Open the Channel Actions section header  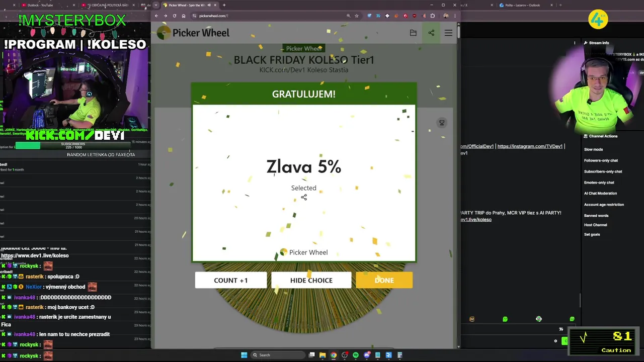coord(600,136)
